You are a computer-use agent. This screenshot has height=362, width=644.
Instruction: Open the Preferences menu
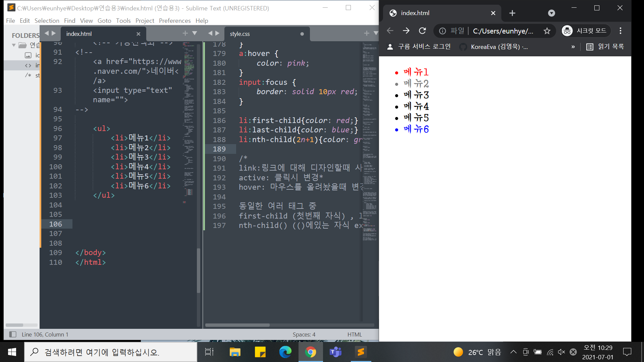click(x=174, y=21)
